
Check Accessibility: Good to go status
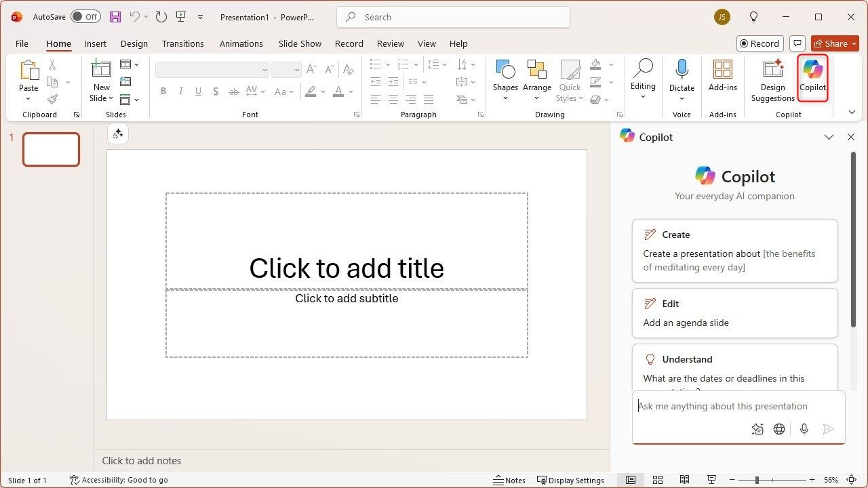119,480
